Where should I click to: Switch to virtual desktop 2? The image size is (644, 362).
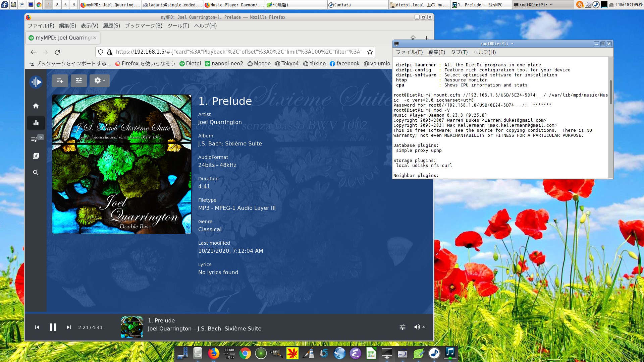57,4
